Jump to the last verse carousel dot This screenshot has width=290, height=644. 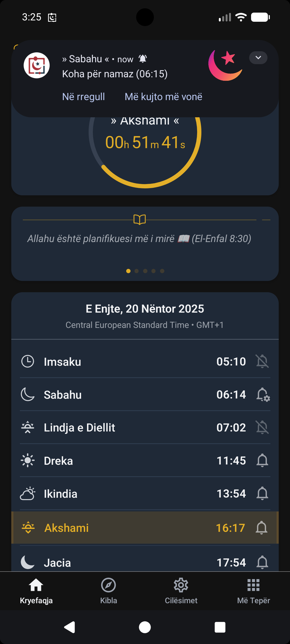click(x=162, y=271)
